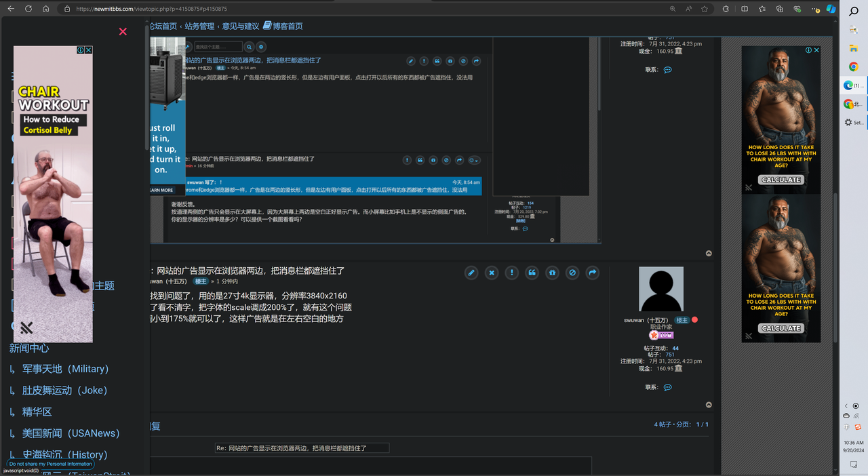Screen dimensions: 868x476
Task: Click the block circle-slash post icon
Action: coord(572,273)
